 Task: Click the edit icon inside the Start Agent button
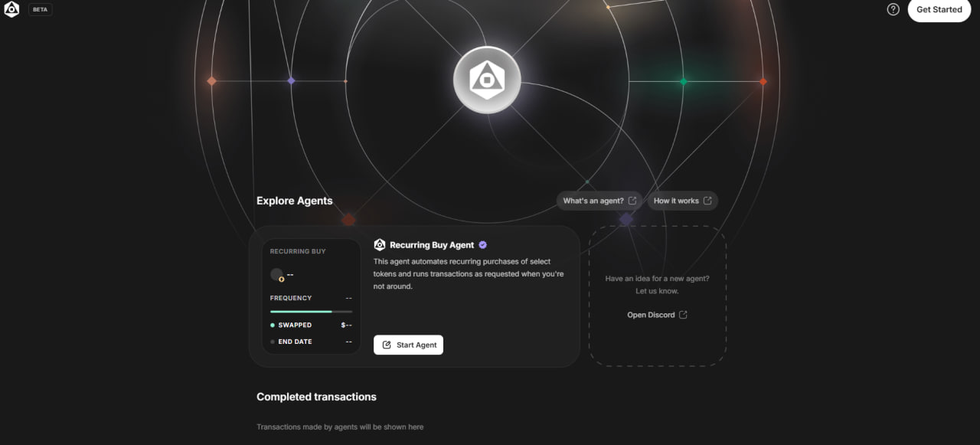(387, 345)
